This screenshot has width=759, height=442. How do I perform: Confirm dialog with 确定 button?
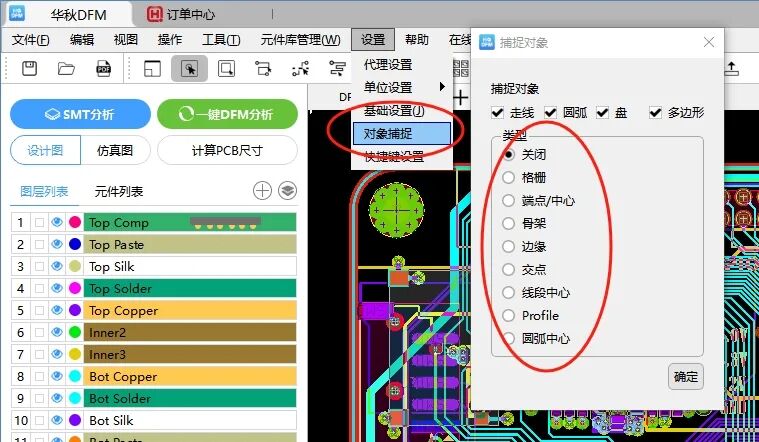coord(686,377)
